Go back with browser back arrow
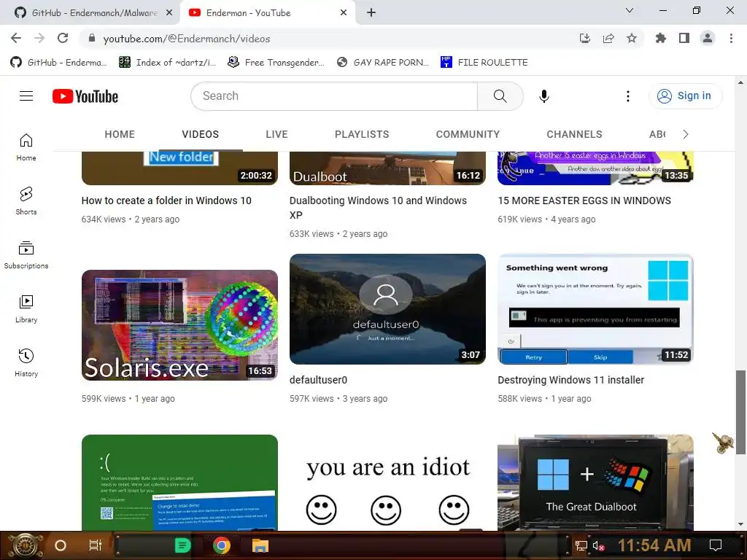747x560 pixels. (16, 38)
